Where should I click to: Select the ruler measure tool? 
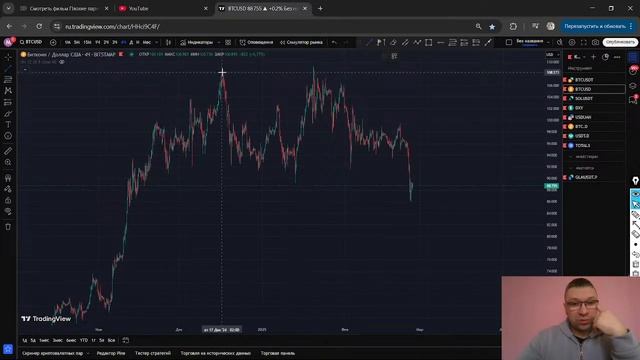click(x=8, y=151)
